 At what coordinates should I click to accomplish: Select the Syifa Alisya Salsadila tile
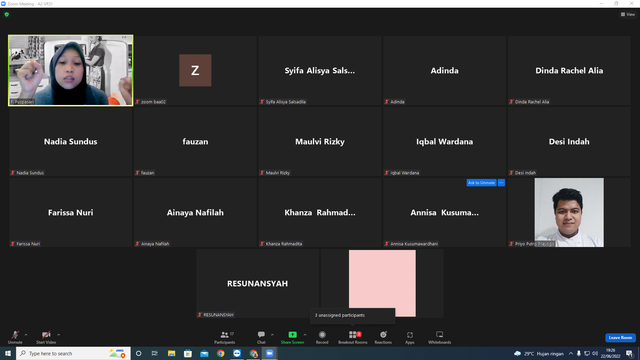pyautogui.click(x=320, y=70)
